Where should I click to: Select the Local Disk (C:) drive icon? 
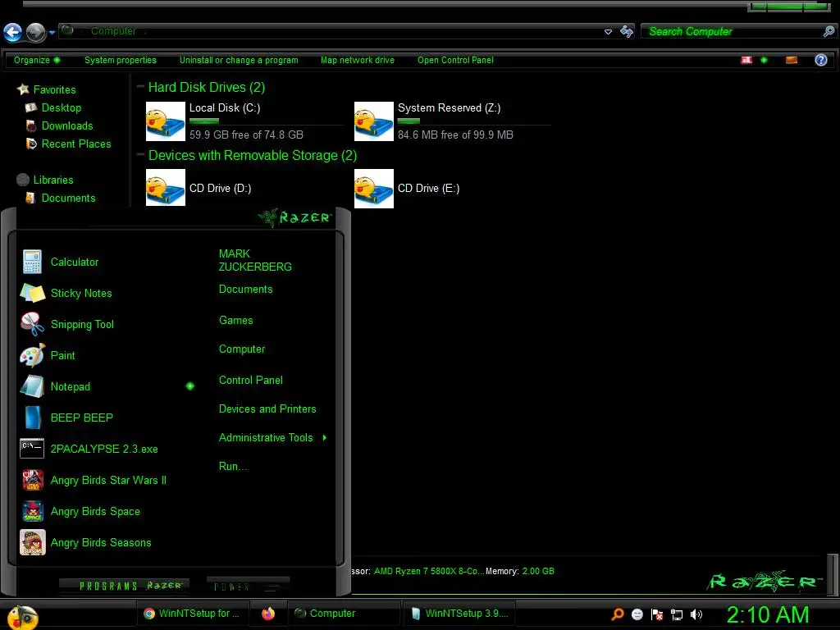click(166, 121)
